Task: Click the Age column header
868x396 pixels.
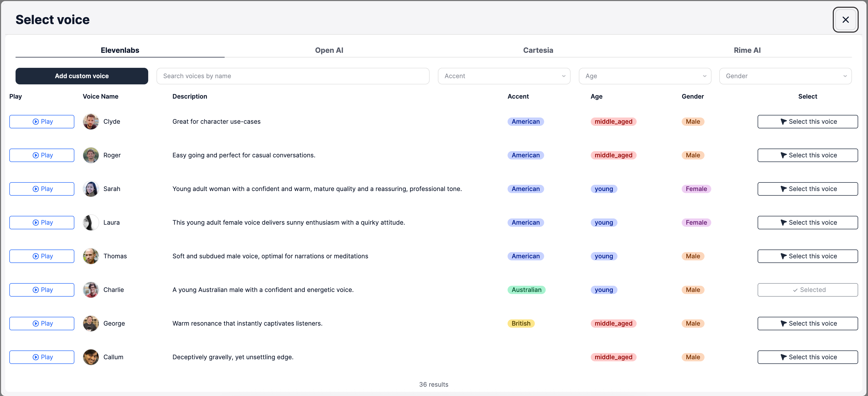Action: pyautogui.click(x=596, y=96)
